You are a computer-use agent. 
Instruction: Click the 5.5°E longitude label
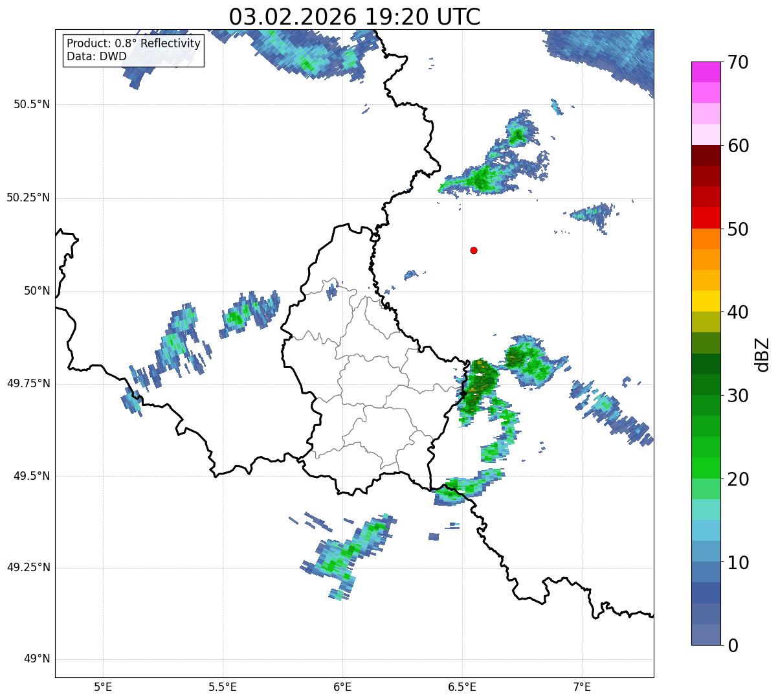coord(223,686)
